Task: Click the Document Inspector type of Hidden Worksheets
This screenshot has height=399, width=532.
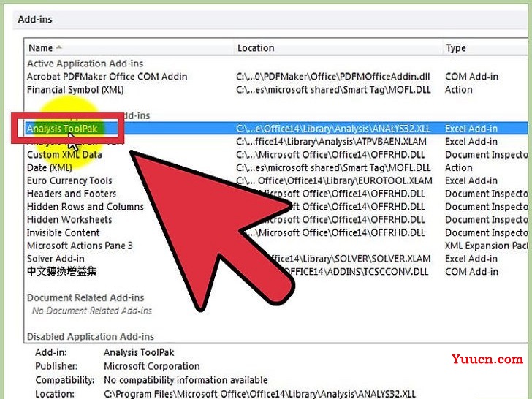Action: pyautogui.click(x=487, y=220)
